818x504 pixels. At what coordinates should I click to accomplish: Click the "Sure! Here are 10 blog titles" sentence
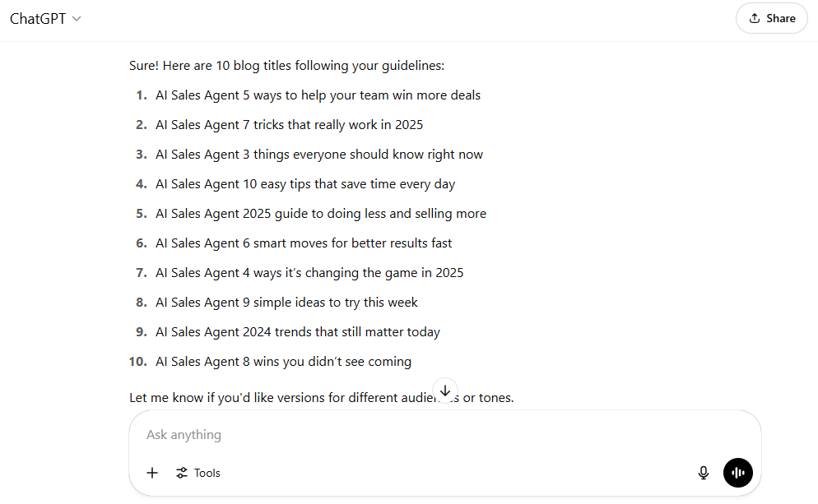286,66
